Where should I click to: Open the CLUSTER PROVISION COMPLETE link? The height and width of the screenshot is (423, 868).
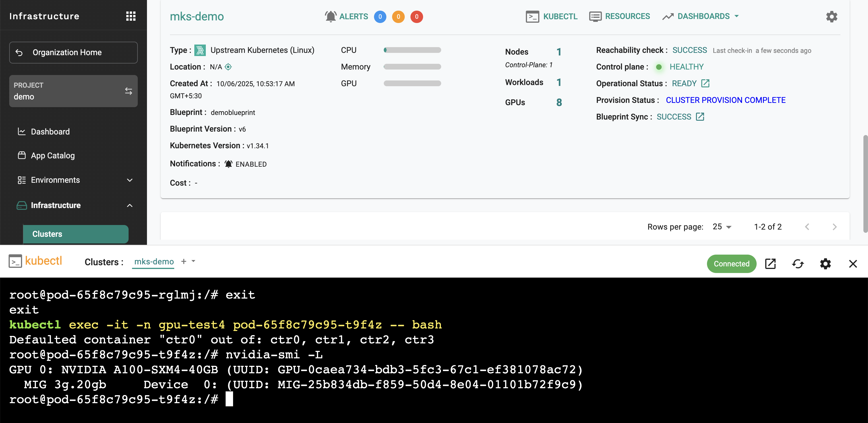click(x=725, y=100)
